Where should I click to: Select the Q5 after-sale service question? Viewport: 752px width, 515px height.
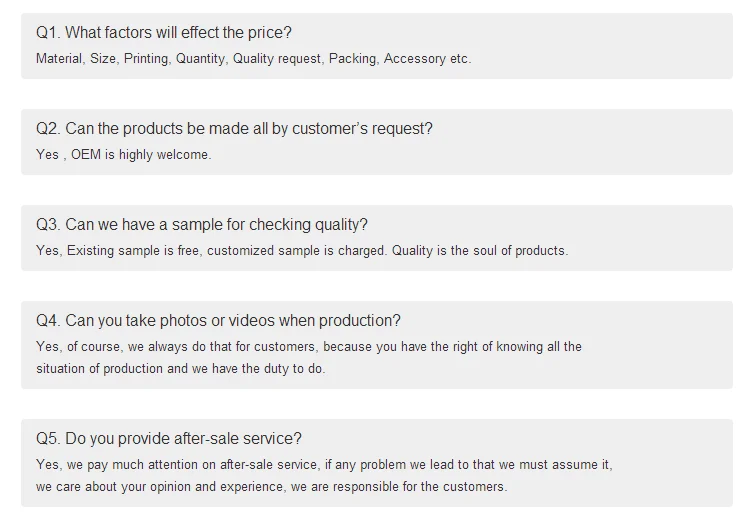click(169, 439)
